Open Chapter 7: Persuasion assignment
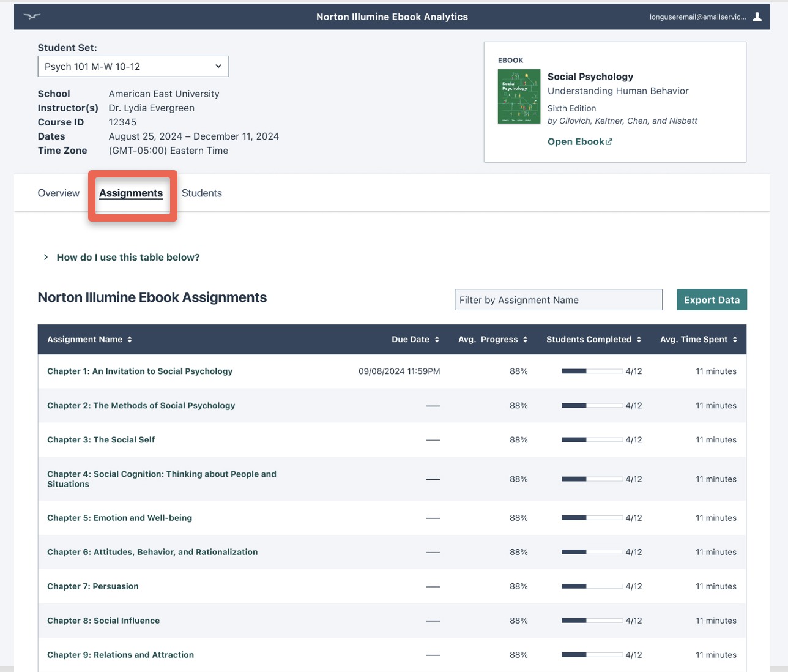This screenshot has width=788, height=672. point(93,586)
